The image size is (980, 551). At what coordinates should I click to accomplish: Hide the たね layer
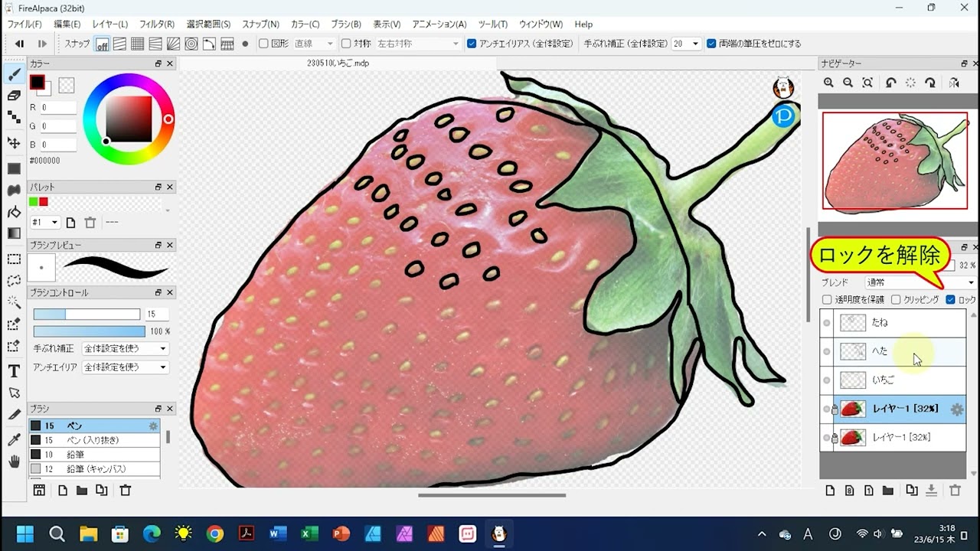point(827,323)
